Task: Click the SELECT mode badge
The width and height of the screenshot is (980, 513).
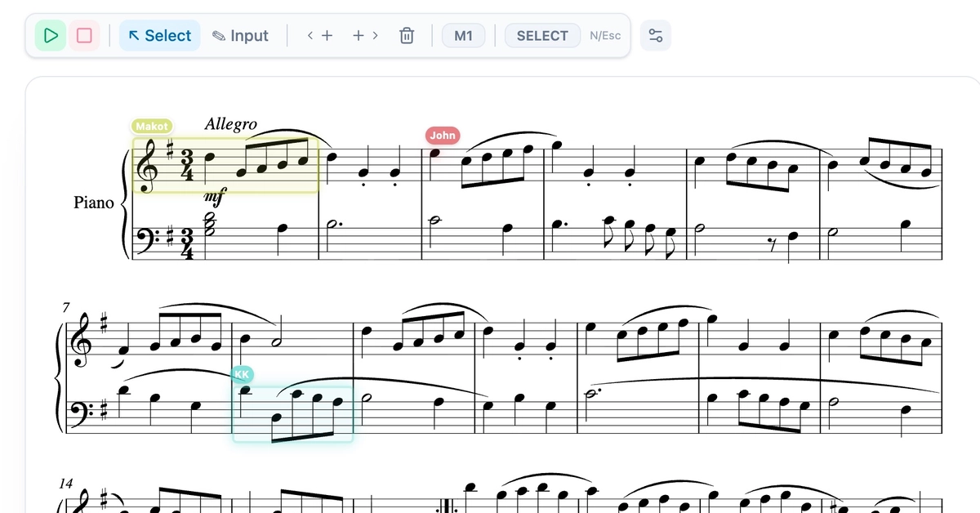Action: click(x=542, y=35)
